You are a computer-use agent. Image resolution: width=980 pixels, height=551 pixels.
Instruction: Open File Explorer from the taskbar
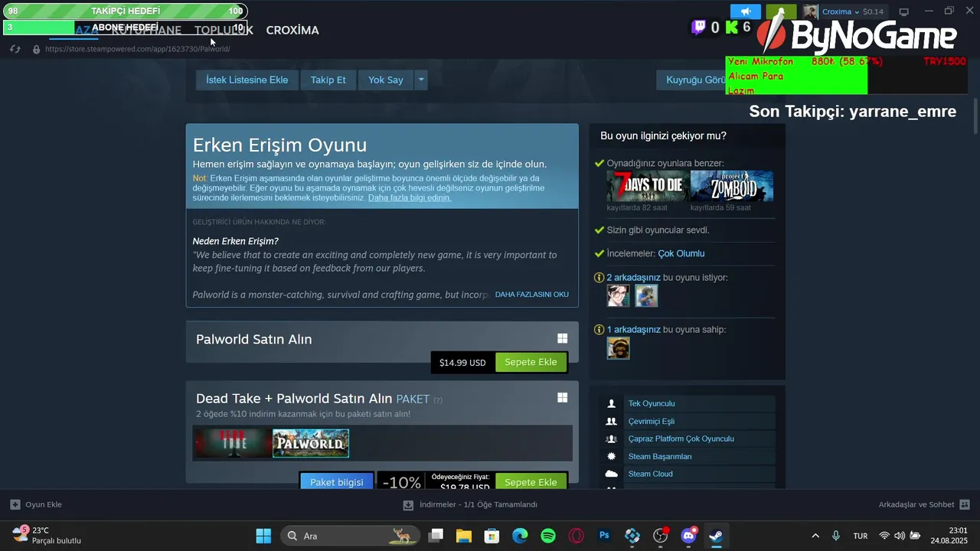pyautogui.click(x=464, y=536)
